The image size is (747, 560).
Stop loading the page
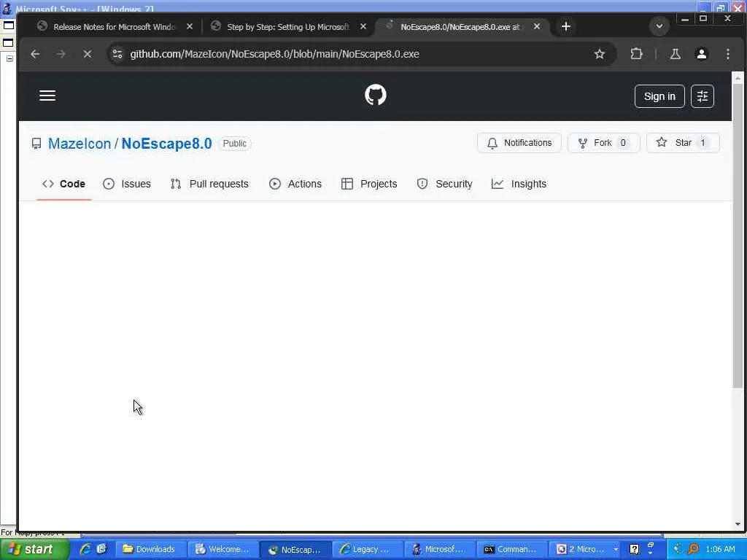[88, 54]
